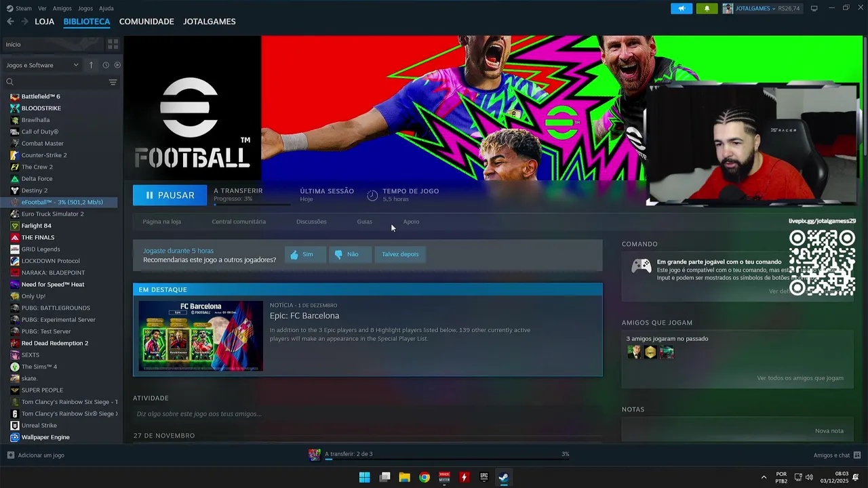The width and height of the screenshot is (868, 488).
Task: Click the Epic: FC Barcelona news thumbnail
Action: pos(201,336)
